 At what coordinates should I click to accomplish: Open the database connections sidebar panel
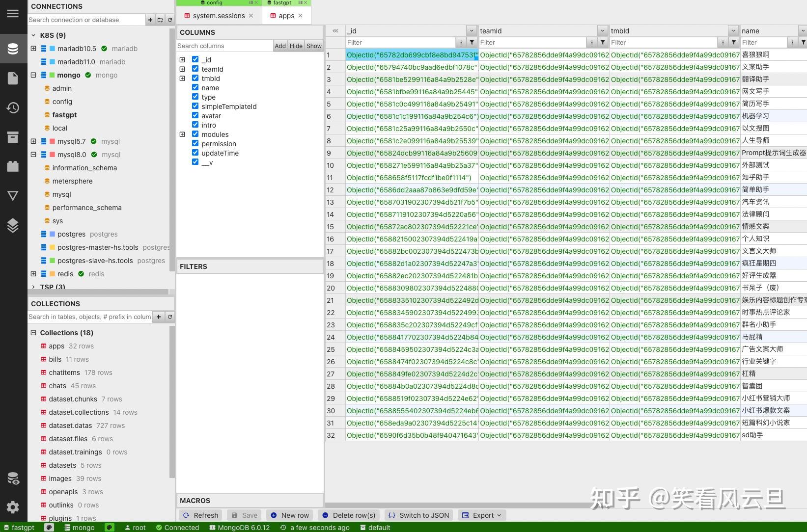[x=13, y=49]
